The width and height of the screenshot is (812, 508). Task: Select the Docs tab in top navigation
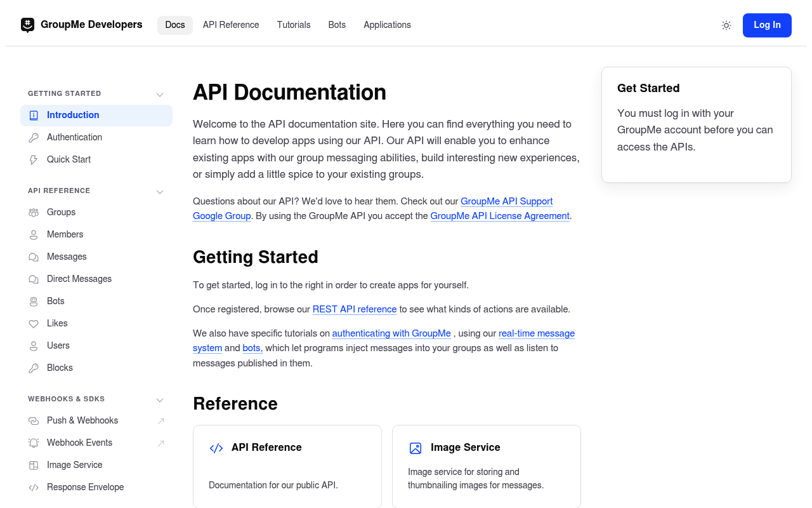pos(175,25)
